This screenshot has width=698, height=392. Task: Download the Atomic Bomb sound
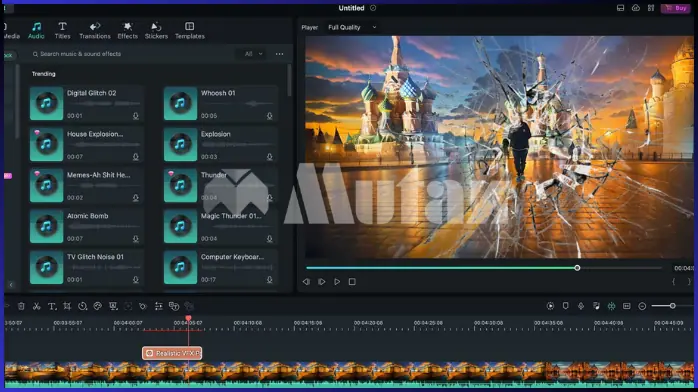[x=136, y=239]
